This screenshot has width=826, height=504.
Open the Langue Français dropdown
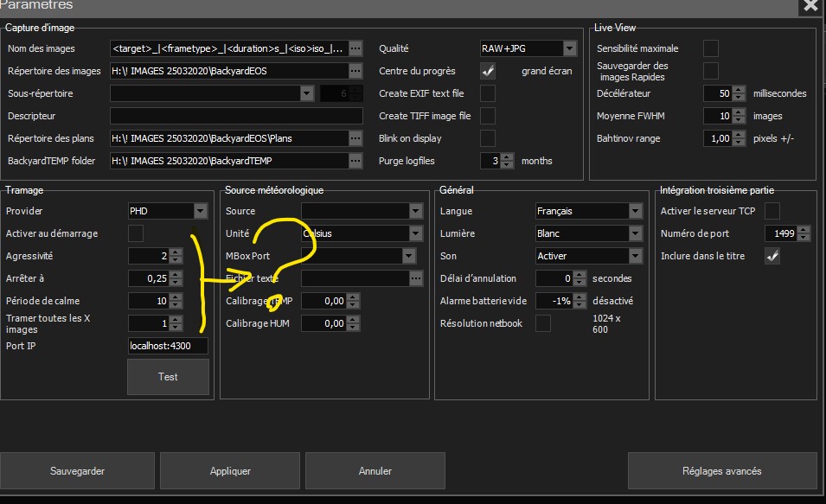pos(636,211)
